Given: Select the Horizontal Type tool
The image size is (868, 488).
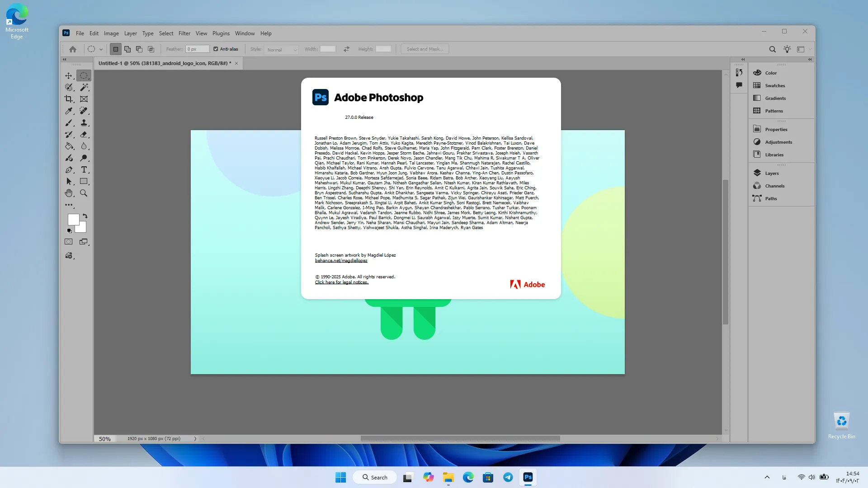Looking at the screenshot, I should click(84, 169).
